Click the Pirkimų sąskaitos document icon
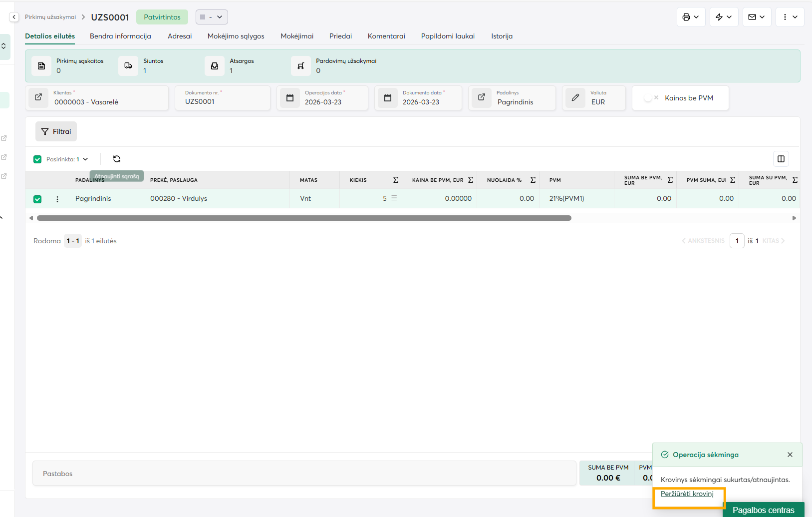Viewport: 812px width, 517px height. coord(41,66)
